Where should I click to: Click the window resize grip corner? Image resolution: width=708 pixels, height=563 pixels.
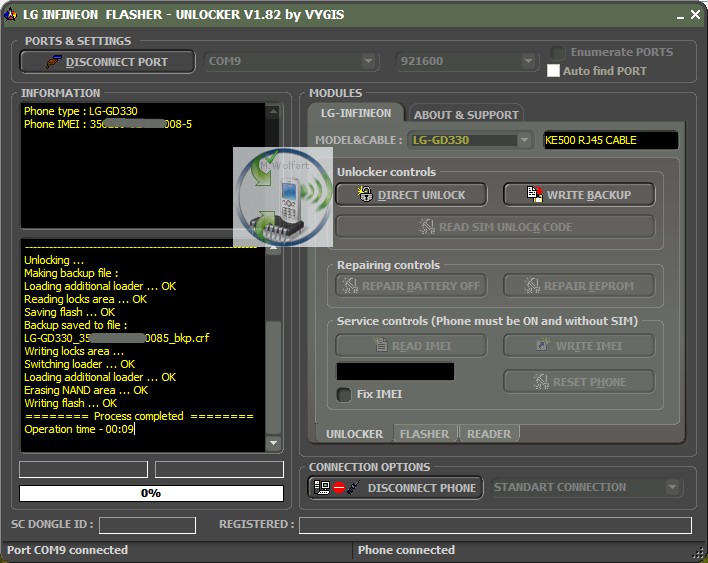click(699, 554)
